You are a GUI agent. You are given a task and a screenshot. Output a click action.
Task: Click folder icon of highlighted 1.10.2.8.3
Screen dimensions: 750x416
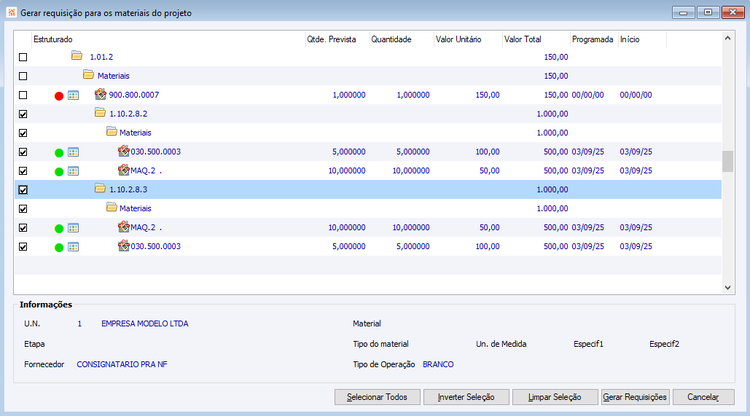(100, 188)
